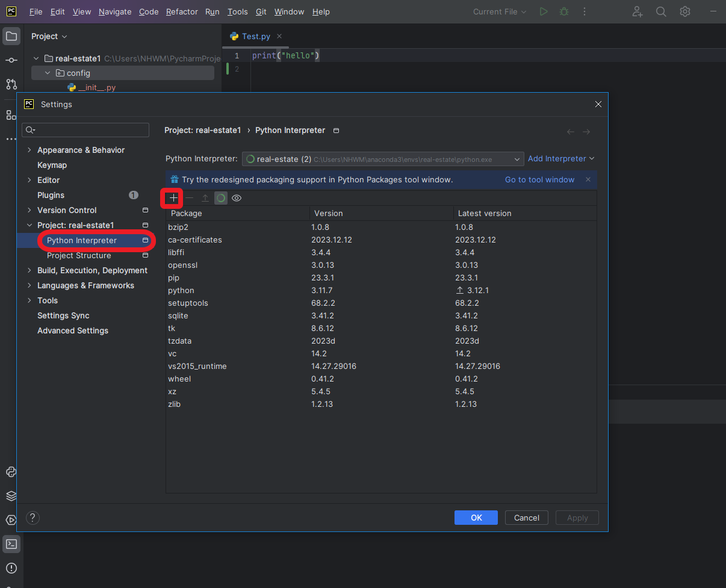Expand Build, Execution, Deployment node

[x=29, y=270]
